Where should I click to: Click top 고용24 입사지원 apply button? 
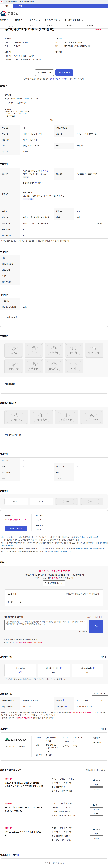point(64,72)
